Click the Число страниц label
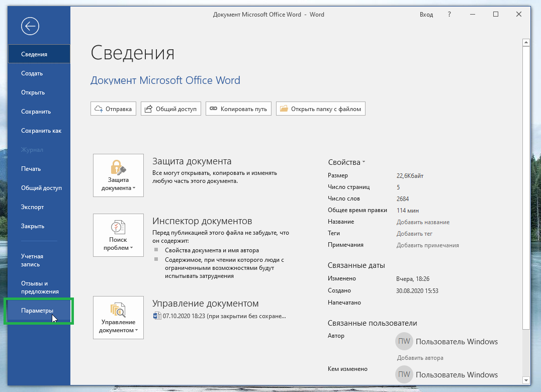 click(348, 187)
